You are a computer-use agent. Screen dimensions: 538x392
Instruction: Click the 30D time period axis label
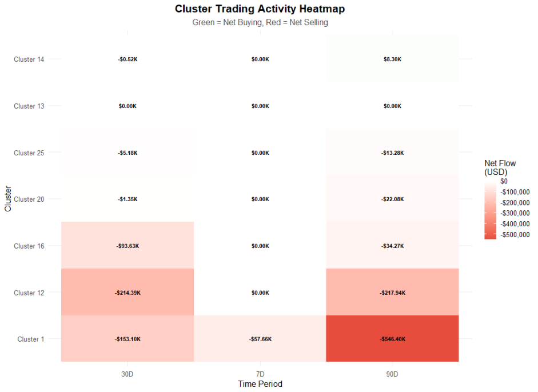(x=127, y=374)
